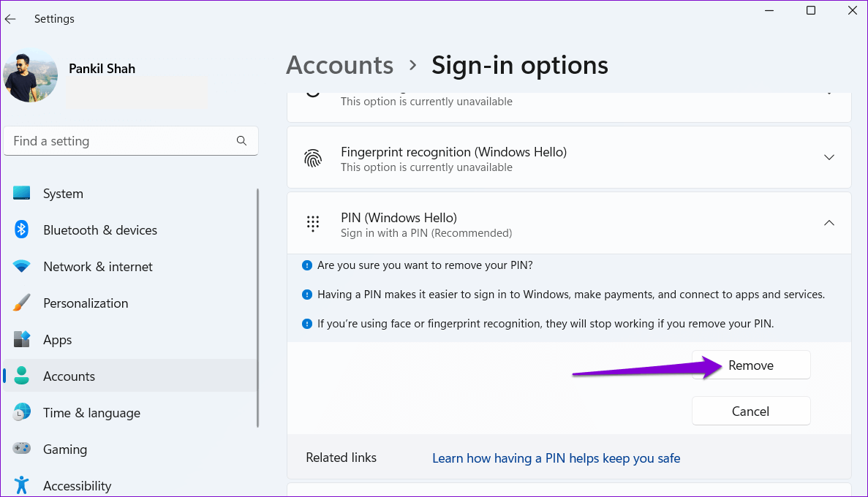Image resolution: width=868 pixels, height=497 pixels.
Task: Click info icon beside face or fingerprint warning
Action: (x=306, y=324)
